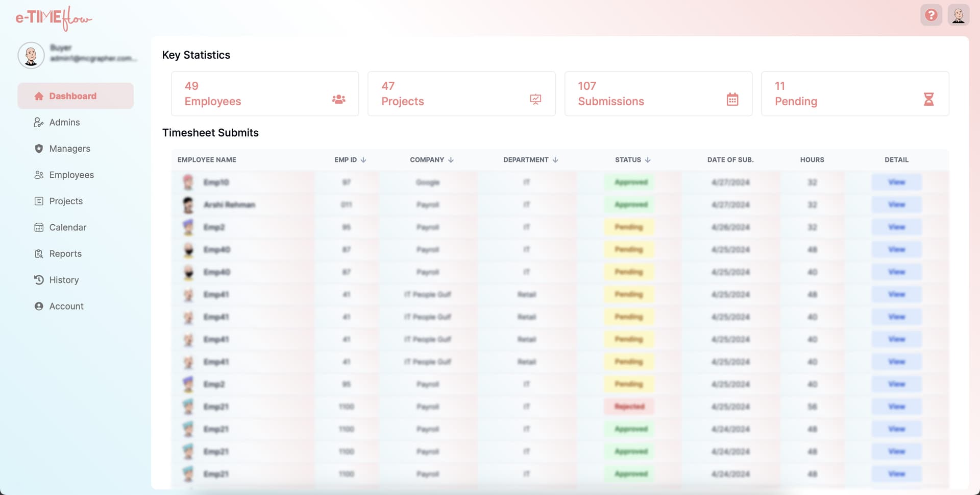Sort table by Emp ID arrow
The height and width of the screenshot is (495, 980).
pos(363,160)
